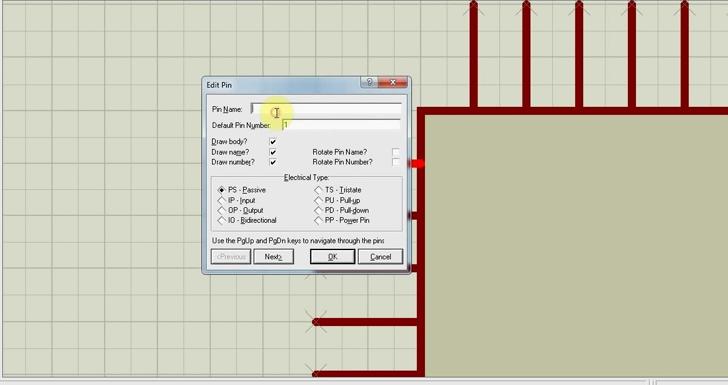
Task: Uncheck the Draw body checkbox
Action: (273, 142)
